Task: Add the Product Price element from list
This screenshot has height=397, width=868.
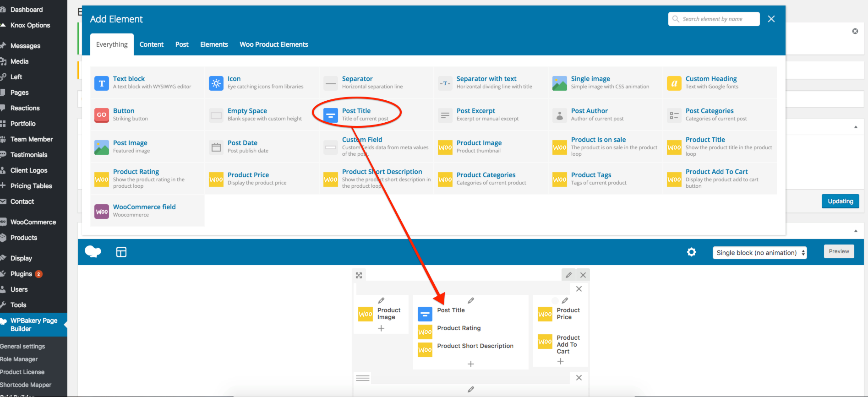Action: click(262, 179)
